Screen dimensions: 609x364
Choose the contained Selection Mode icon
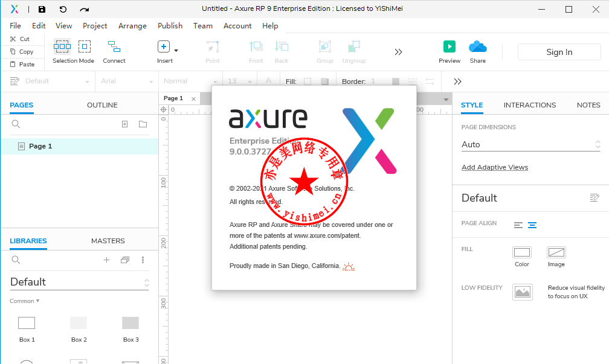click(85, 46)
